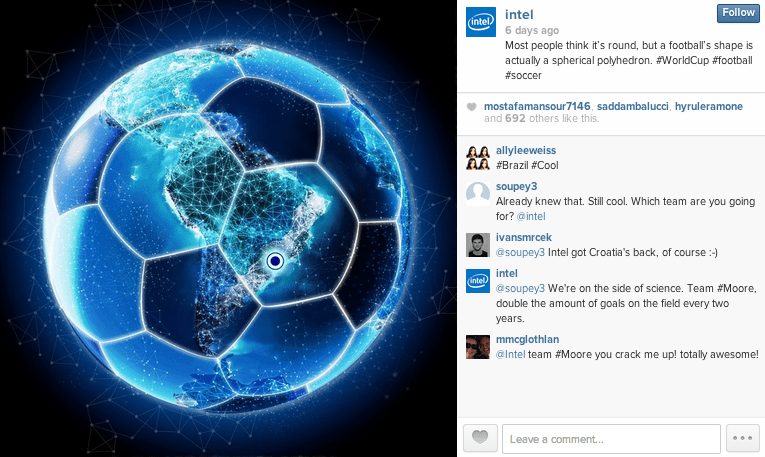Click mmcglothlan profile picture
The image size is (765, 457).
pos(478,347)
